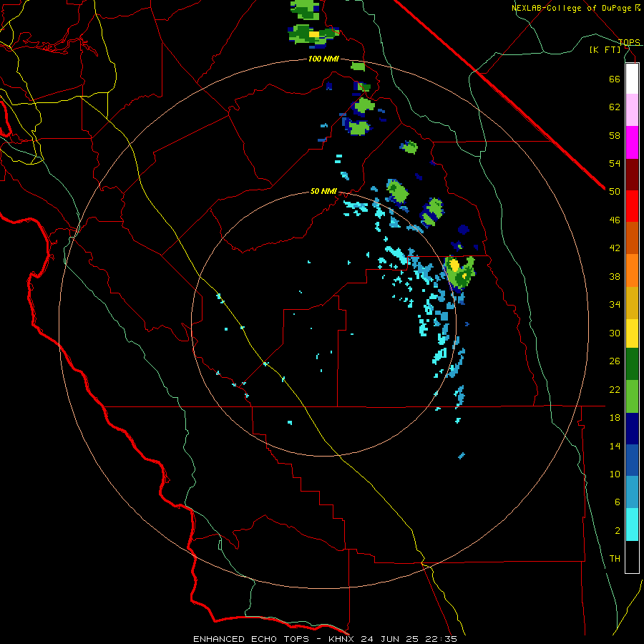Click the "50 NMI" range ring label
This screenshot has width=644, height=644.
pos(323,191)
